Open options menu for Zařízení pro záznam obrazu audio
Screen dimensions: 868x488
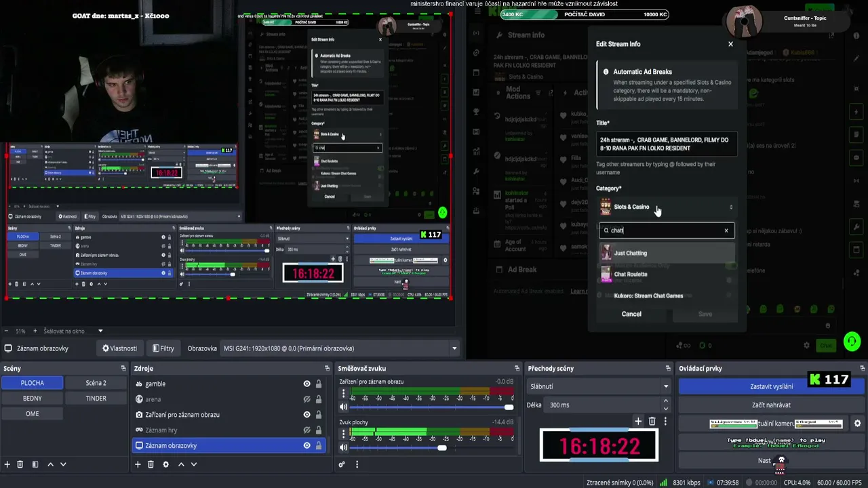click(343, 393)
